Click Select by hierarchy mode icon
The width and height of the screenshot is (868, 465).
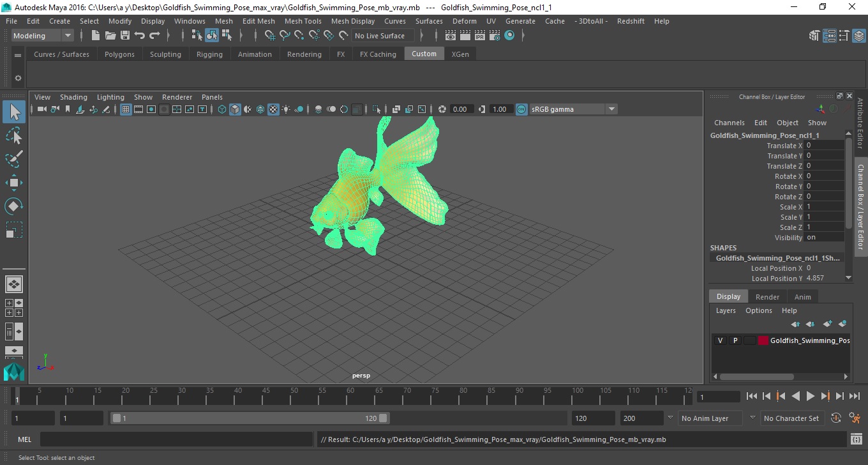point(197,36)
